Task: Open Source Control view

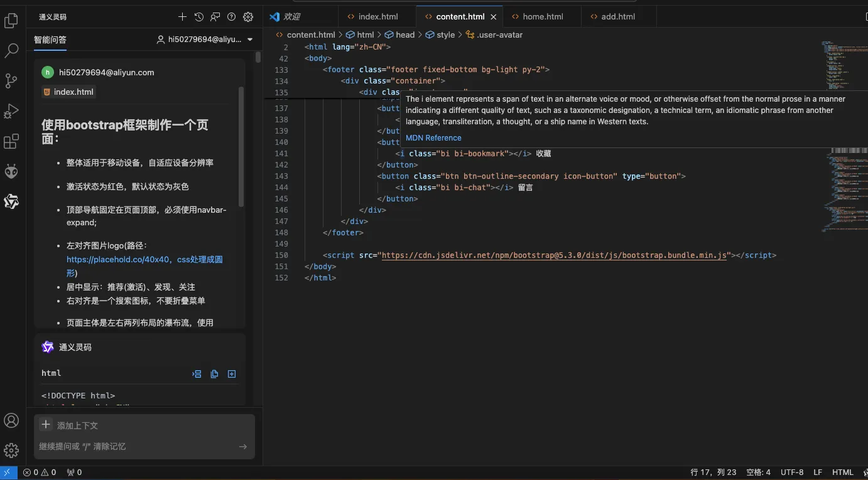Action: (11, 81)
